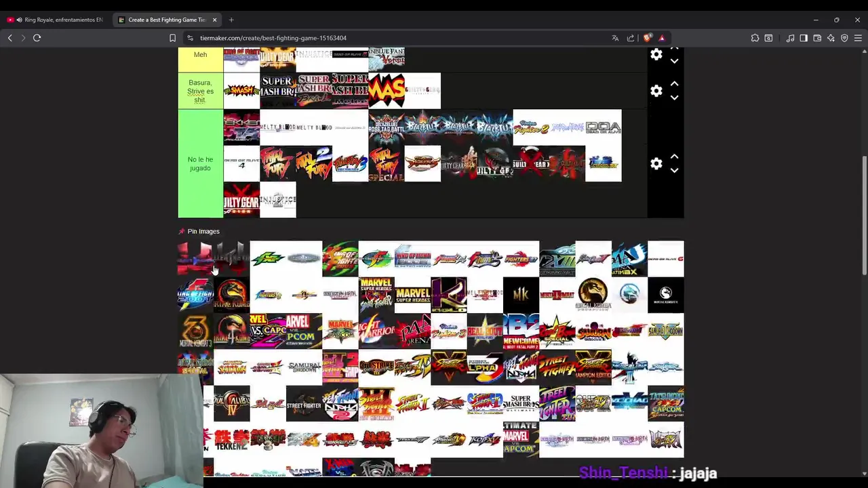Image resolution: width=868 pixels, height=488 pixels.
Task: Move No le he jugado row down
Action: tap(674, 171)
